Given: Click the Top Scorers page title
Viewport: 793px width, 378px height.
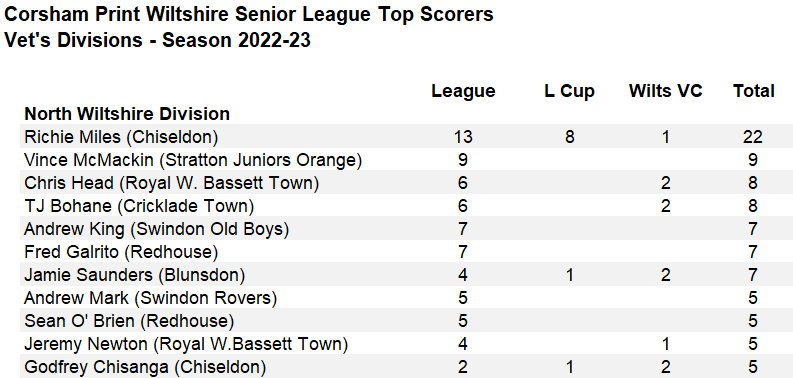Looking at the screenshot, I should point(248,14).
